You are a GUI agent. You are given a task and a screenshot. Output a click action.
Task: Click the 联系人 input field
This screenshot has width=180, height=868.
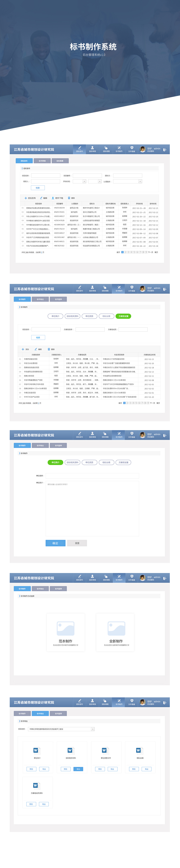pos(46,181)
